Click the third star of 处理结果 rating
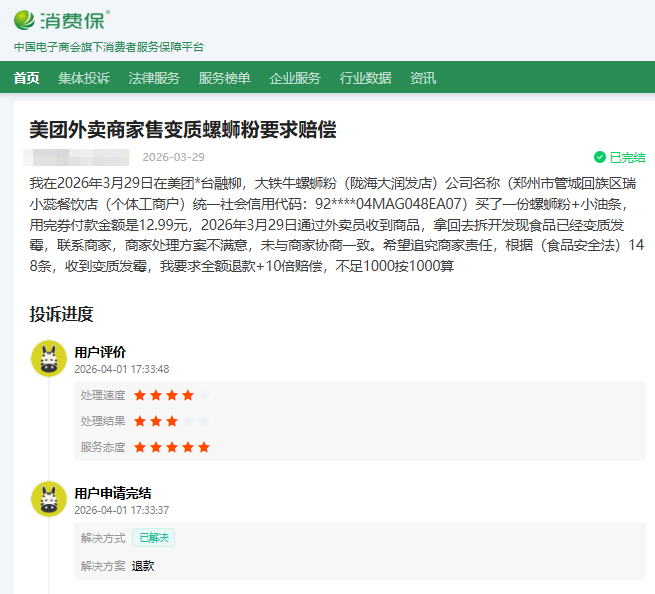The image size is (655, 594). point(172,421)
